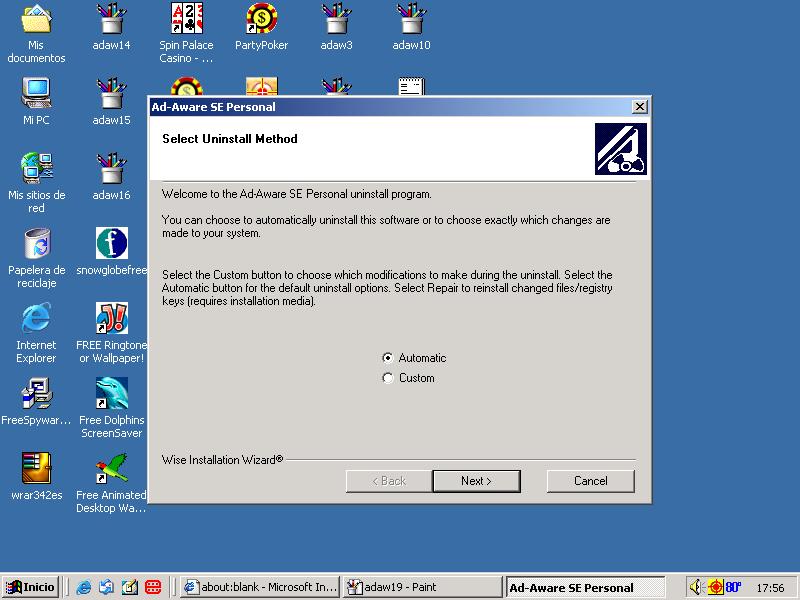Click the 17:56 system clock

(770, 588)
